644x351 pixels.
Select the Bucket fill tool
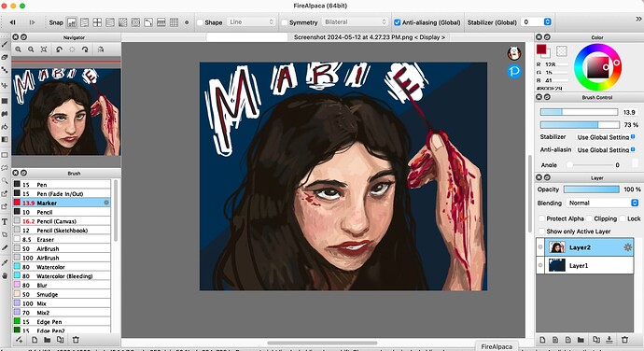pyautogui.click(x=5, y=127)
